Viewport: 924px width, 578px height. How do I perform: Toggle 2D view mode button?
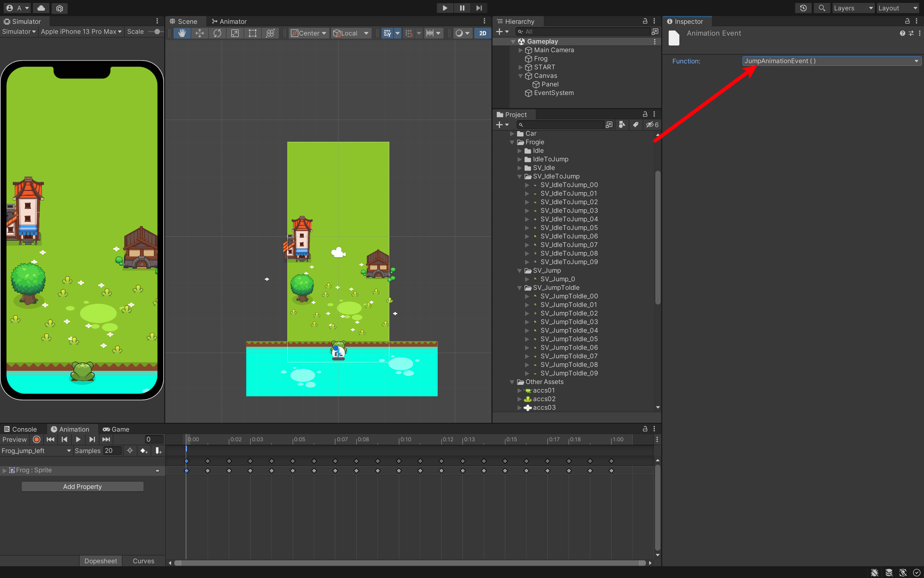(483, 33)
